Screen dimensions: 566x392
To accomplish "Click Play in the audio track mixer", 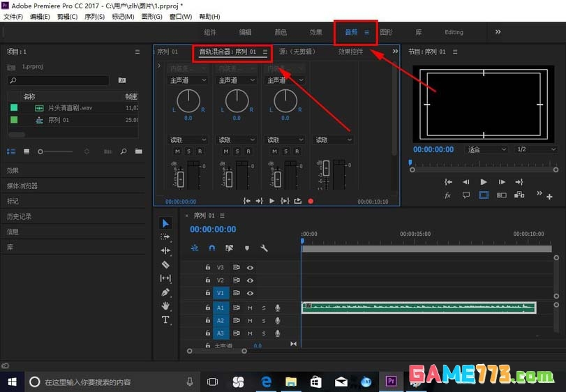I will click(x=271, y=201).
